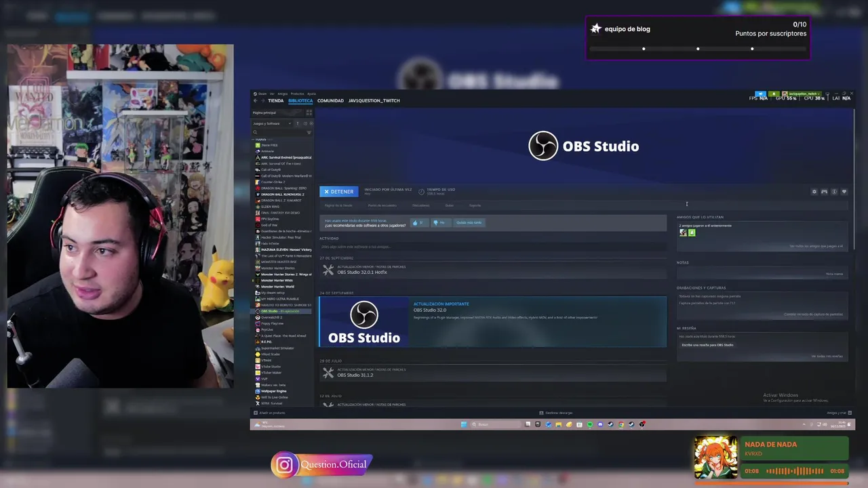Expand the jav1question_twitch account dropdown
The height and width of the screenshot is (488, 868).
coord(803,94)
